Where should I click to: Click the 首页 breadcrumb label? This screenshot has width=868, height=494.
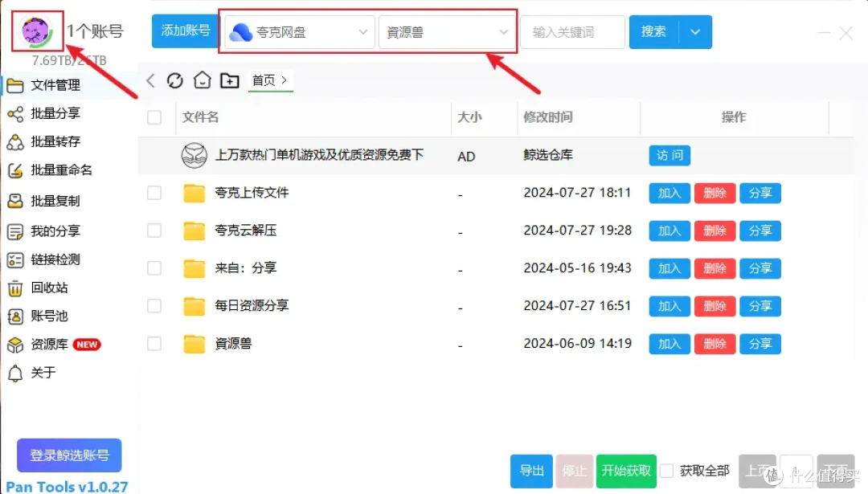[x=264, y=80]
